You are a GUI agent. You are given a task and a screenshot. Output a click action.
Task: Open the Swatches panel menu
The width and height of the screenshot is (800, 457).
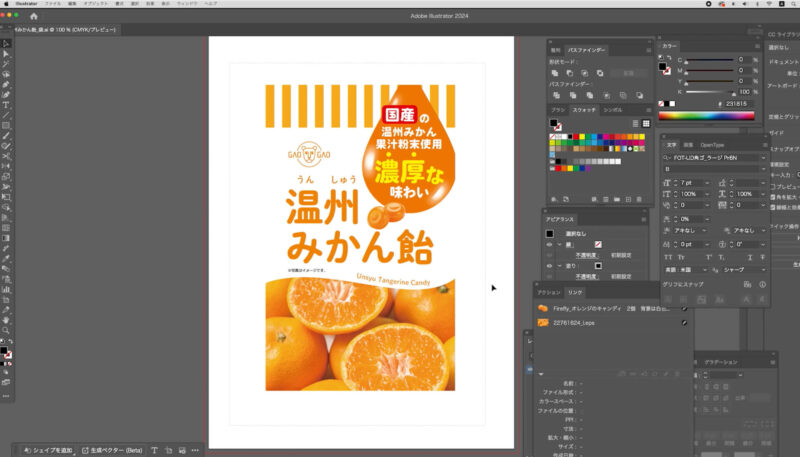(x=648, y=110)
